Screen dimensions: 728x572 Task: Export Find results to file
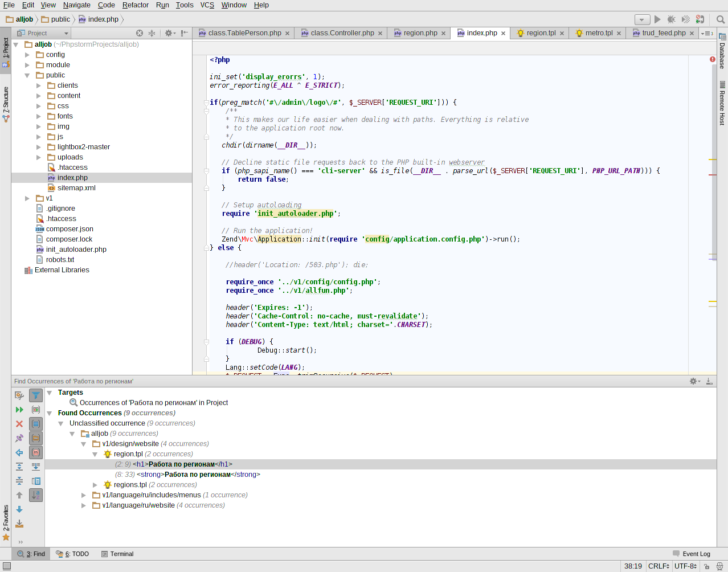coord(19,524)
